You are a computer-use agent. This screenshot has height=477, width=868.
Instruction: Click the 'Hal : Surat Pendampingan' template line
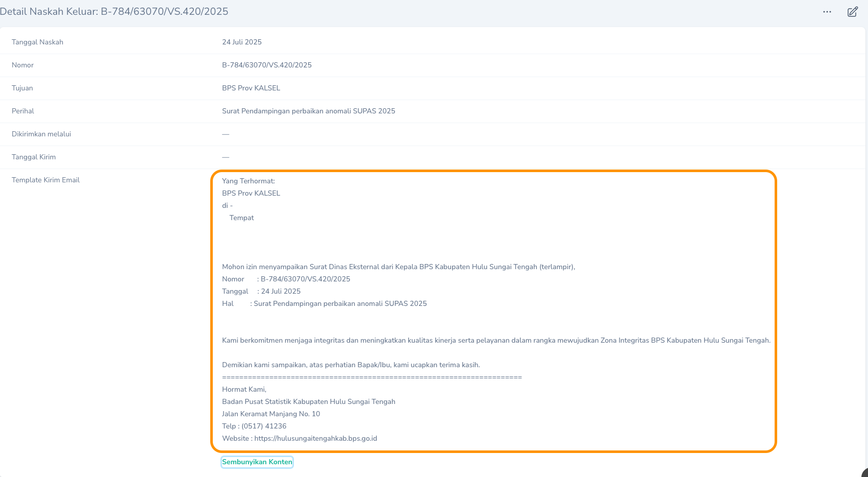(x=325, y=304)
